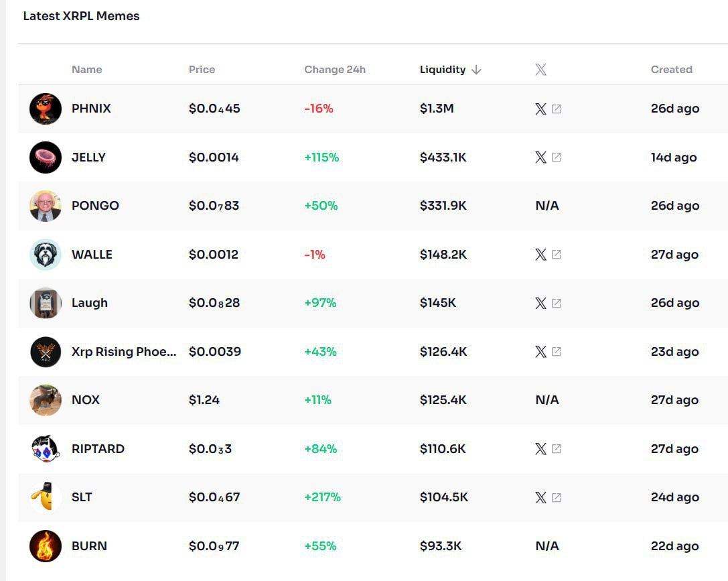Sort the table by Price
This screenshot has width=728, height=581.
click(202, 69)
